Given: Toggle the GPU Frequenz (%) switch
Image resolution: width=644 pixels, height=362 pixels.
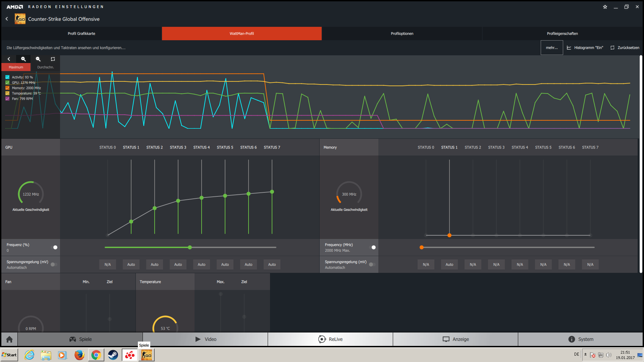Looking at the screenshot, I should coord(54,247).
